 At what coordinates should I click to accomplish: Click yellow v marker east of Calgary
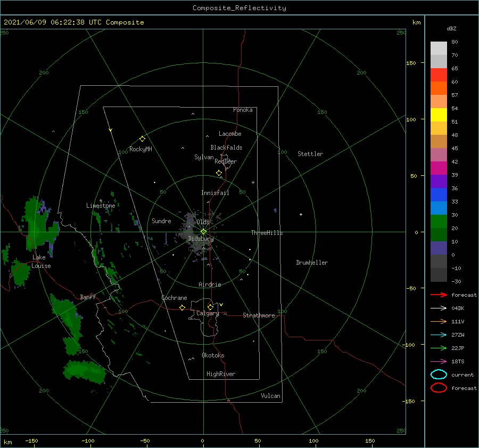coord(221,305)
